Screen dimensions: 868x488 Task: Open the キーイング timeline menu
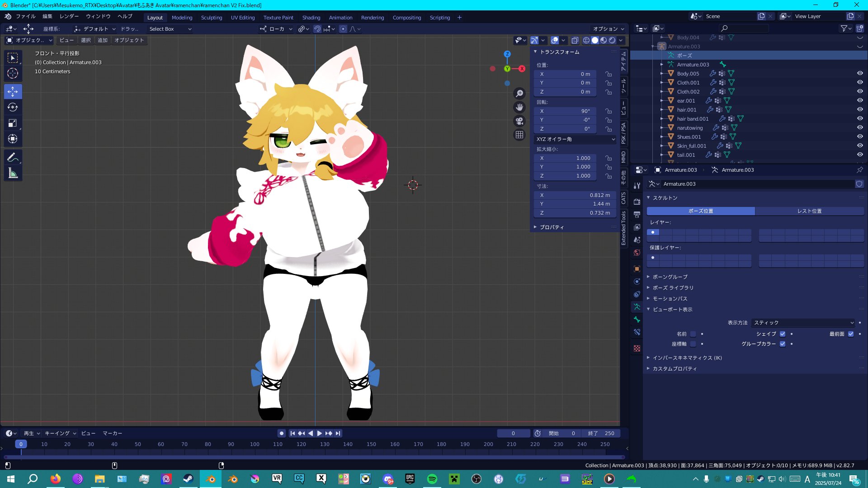point(60,433)
